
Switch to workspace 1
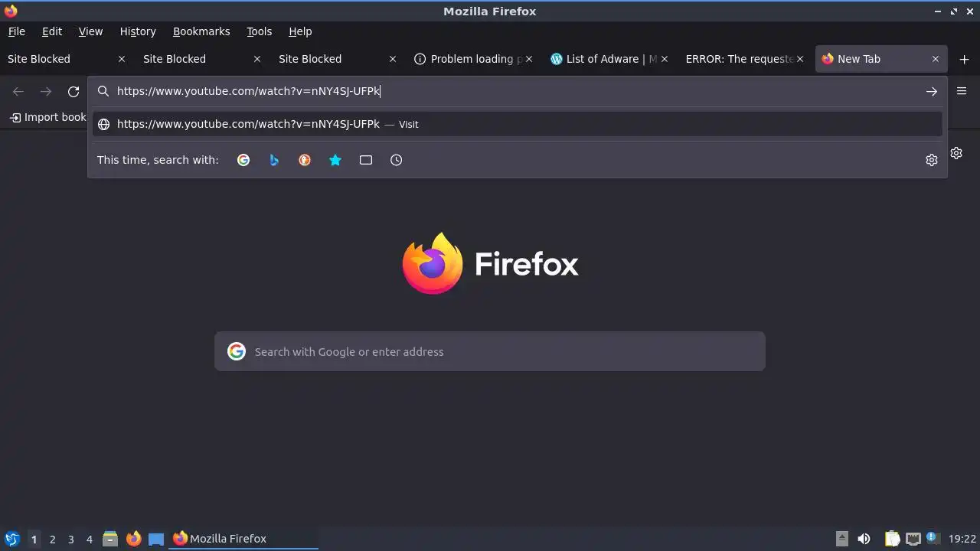(34, 539)
